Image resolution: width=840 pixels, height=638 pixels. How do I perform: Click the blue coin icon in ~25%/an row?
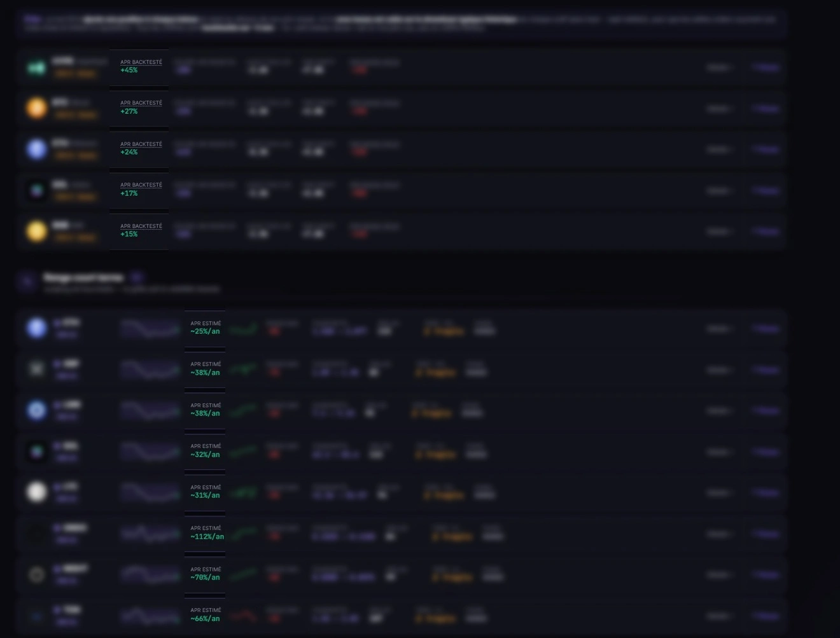36,328
